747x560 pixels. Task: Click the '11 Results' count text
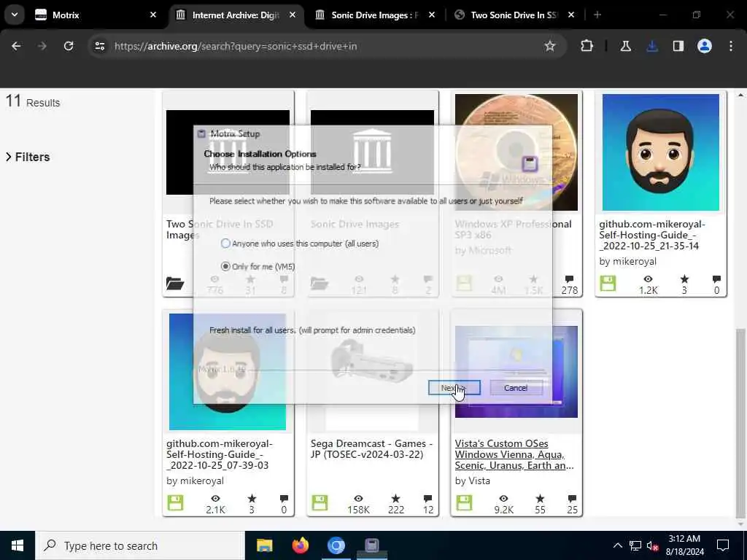click(x=32, y=101)
